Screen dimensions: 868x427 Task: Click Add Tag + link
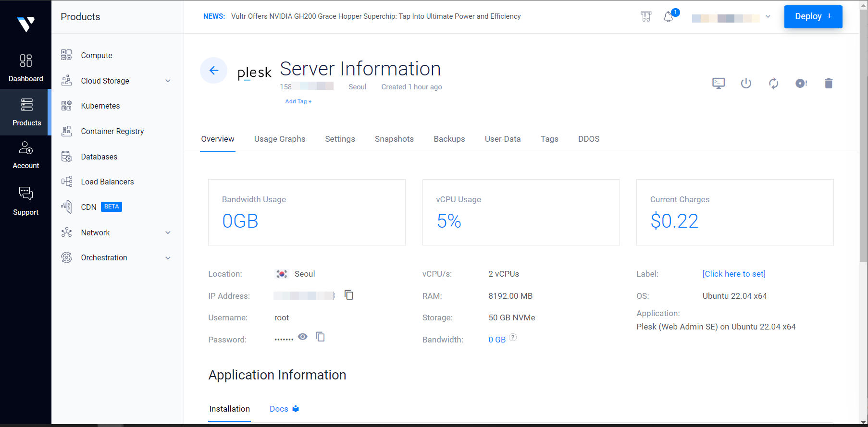[298, 101]
